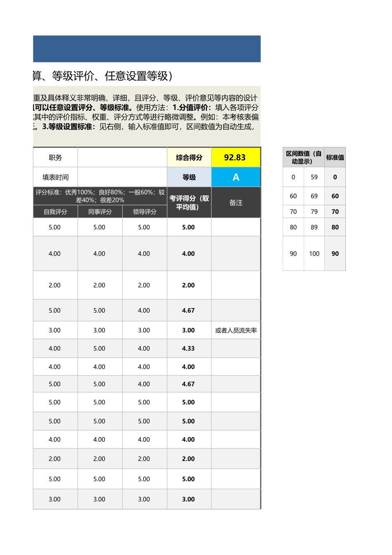This screenshot has height=555, width=392.
Task: Click the 备注 column header
Action: tap(236, 202)
